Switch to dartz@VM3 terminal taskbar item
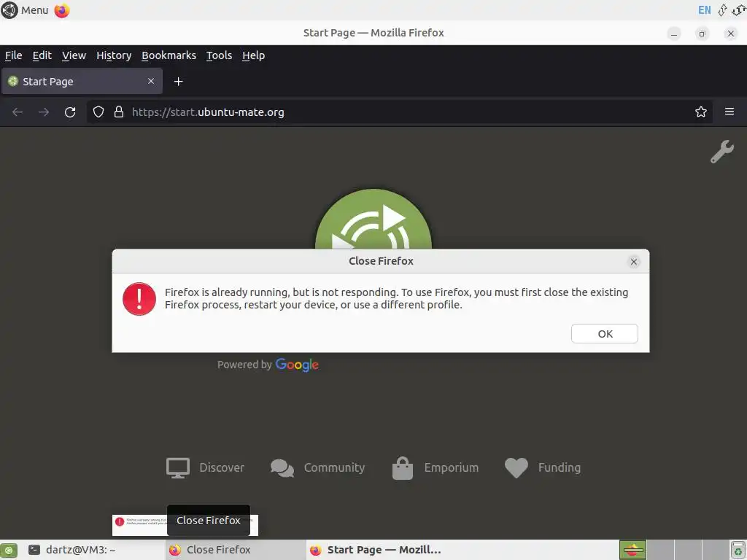The image size is (747, 560). point(93,550)
